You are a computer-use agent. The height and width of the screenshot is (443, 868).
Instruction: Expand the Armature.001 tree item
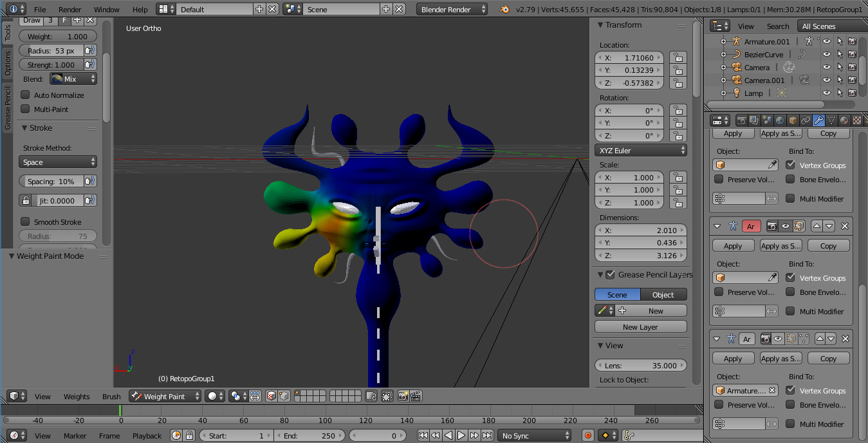(723, 42)
